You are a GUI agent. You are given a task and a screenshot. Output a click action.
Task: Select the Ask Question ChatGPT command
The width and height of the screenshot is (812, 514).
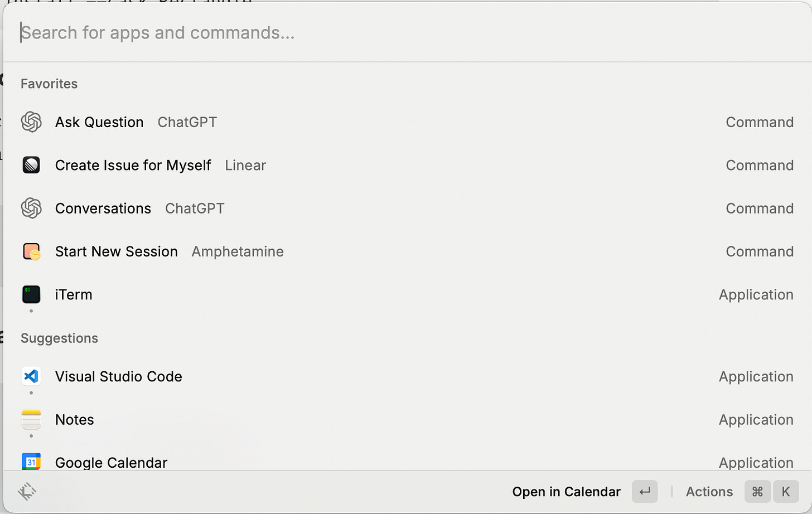pos(407,122)
